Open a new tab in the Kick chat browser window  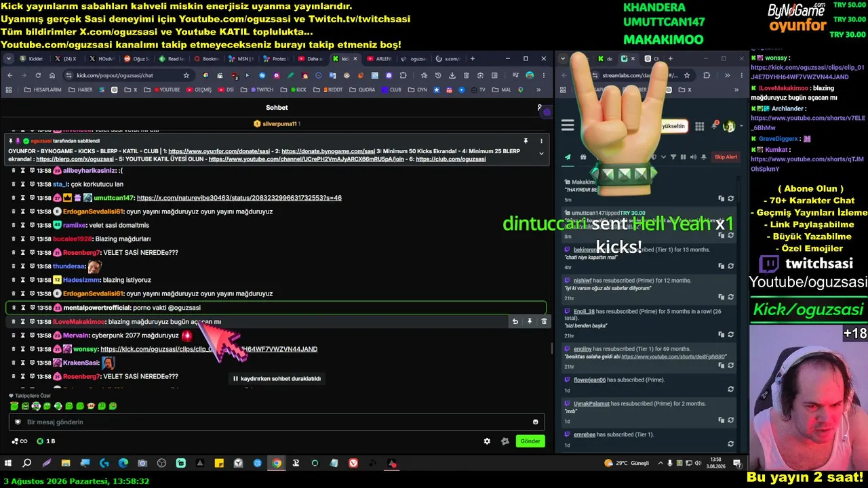pyautogui.click(x=473, y=59)
